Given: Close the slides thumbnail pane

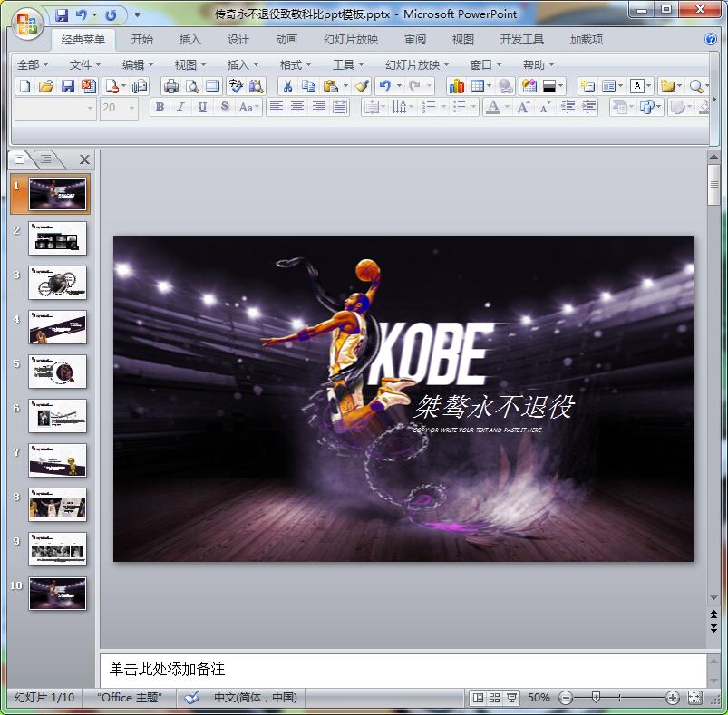Looking at the screenshot, I should coord(84,159).
